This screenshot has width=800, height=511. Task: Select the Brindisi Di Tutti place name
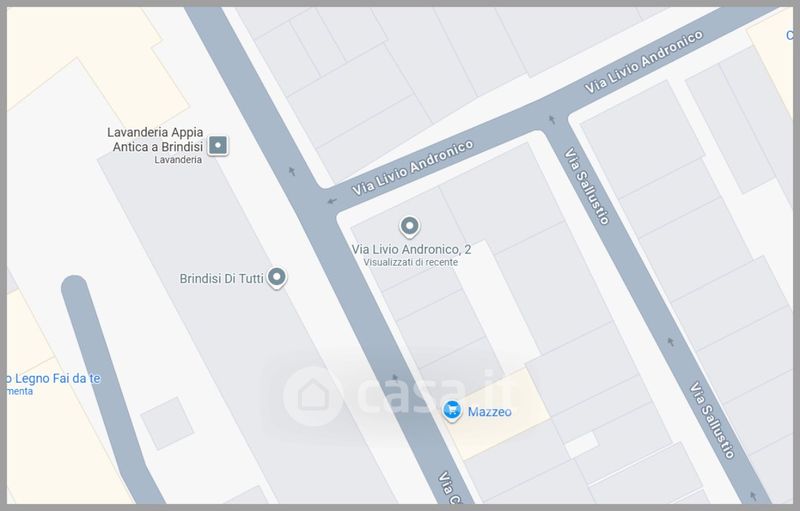pos(221,278)
